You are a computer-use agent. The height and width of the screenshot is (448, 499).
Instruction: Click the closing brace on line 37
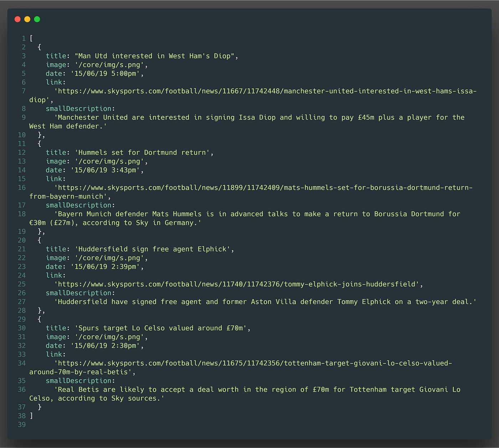point(40,407)
